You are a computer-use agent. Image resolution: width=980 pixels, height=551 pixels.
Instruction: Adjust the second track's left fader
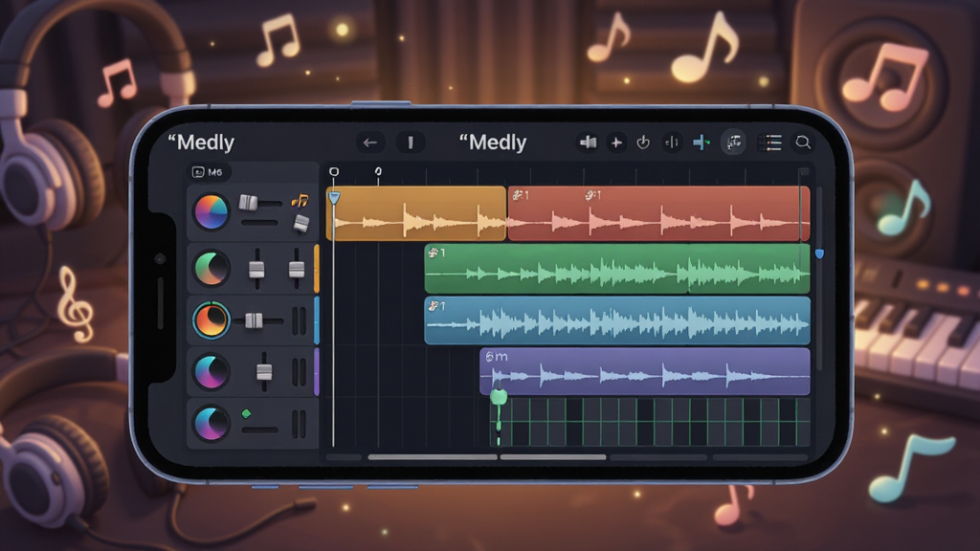point(256,269)
